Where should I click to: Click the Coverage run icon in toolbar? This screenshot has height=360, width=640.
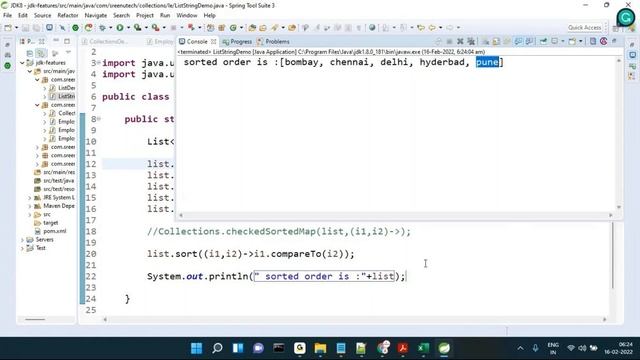(x=138, y=27)
